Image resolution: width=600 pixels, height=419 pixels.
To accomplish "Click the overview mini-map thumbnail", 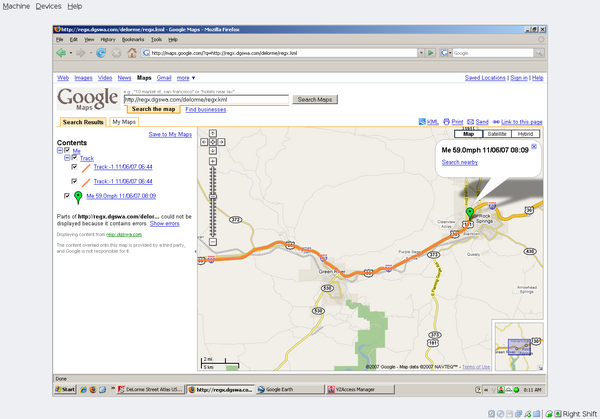I will [519, 347].
